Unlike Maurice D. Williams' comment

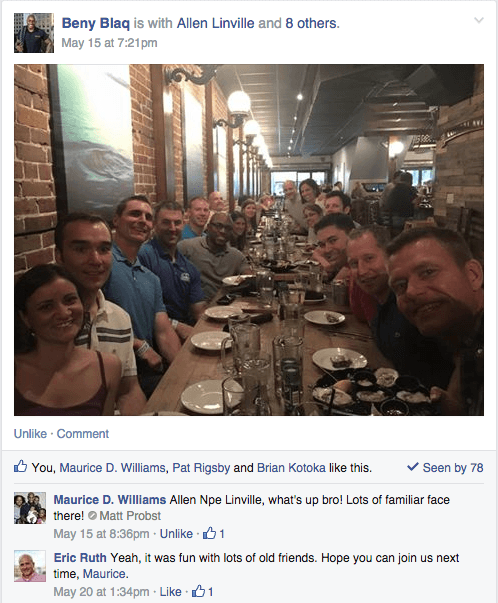pos(176,534)
